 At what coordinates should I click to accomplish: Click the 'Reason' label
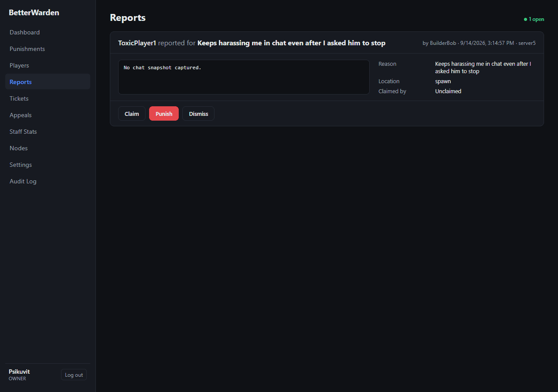[x=388, y=64]
